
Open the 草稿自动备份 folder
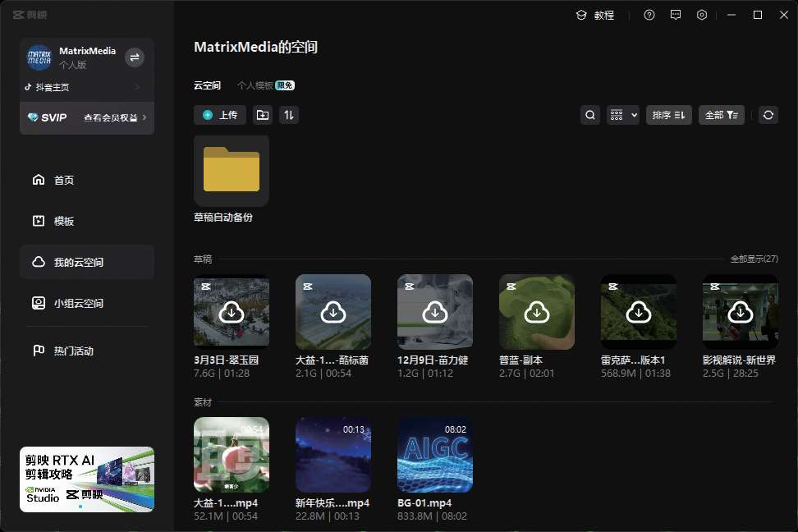pyautogui.click(x=232, y=171)
